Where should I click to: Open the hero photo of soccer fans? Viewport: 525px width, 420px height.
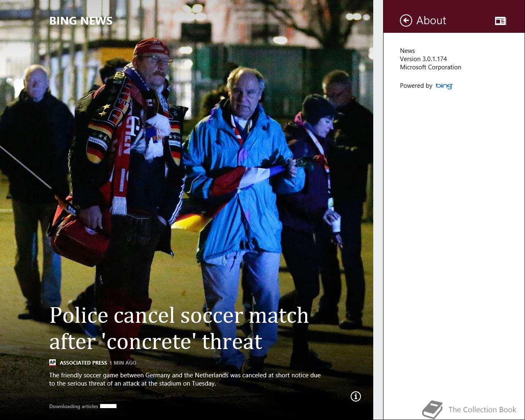click(x=187, y=164)
